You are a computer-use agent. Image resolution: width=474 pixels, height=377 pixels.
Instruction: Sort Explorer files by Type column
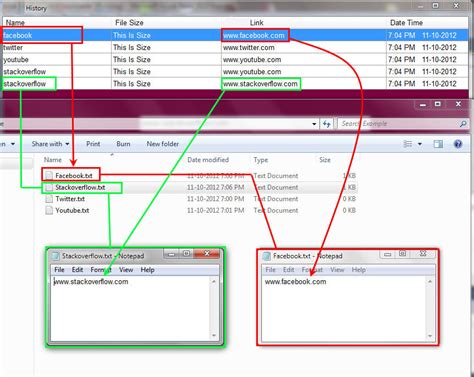[x=261, y=160]
